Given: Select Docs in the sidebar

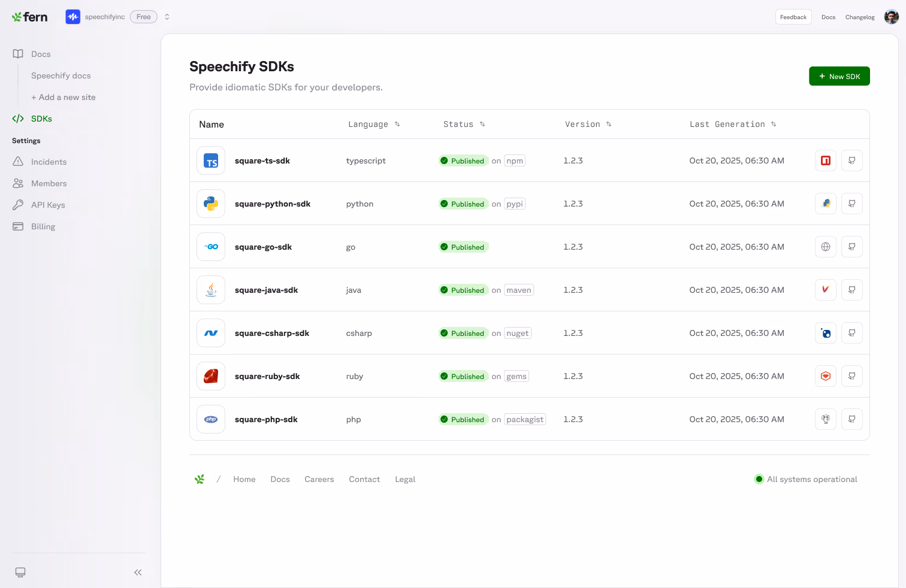Looking at the screenshot, I should coord(41,54).
